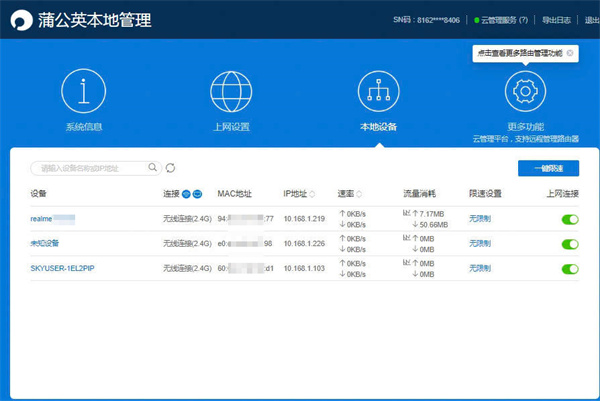Toggle internet access for realme device
600x401 pixels.
point(571,218)
